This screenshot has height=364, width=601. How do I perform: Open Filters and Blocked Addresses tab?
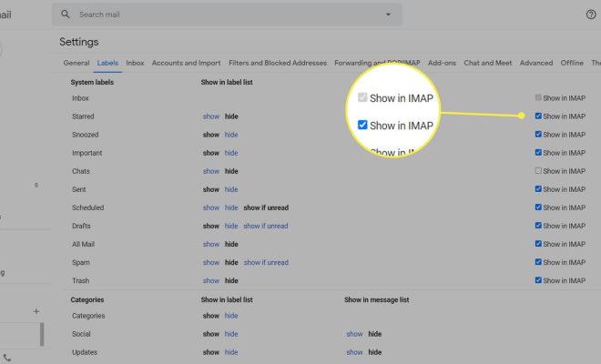pyautogui.click(x=278, y=63)
